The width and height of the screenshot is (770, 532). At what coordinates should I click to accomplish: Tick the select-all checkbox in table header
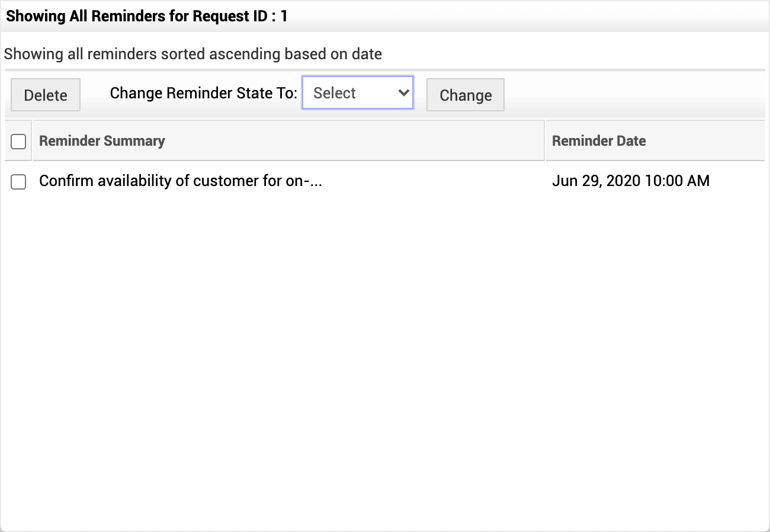18,141
